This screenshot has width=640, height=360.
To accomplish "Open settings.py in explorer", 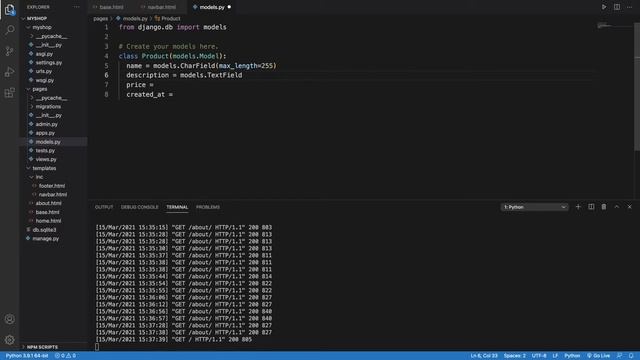I will click(x=49, y=62).
